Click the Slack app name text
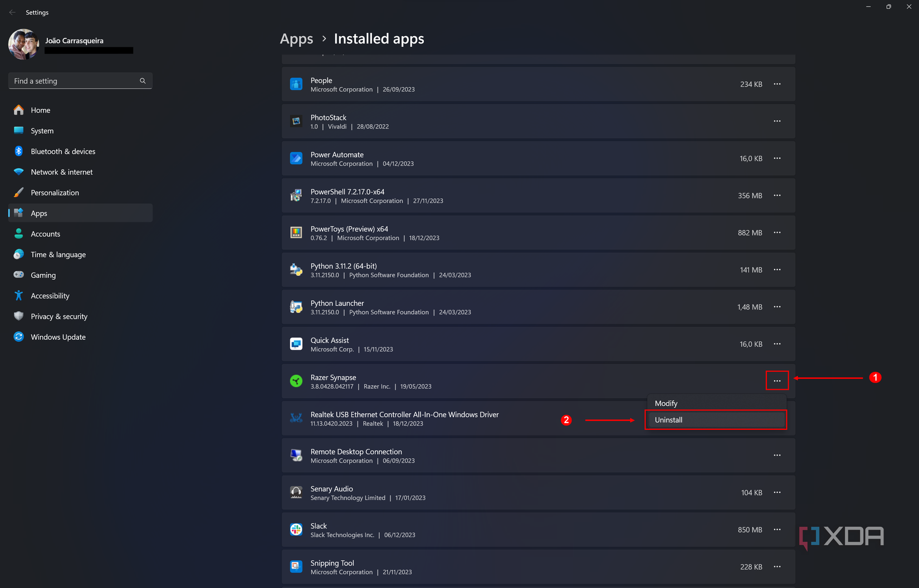The image size is (919, 588). pos(319,526)
